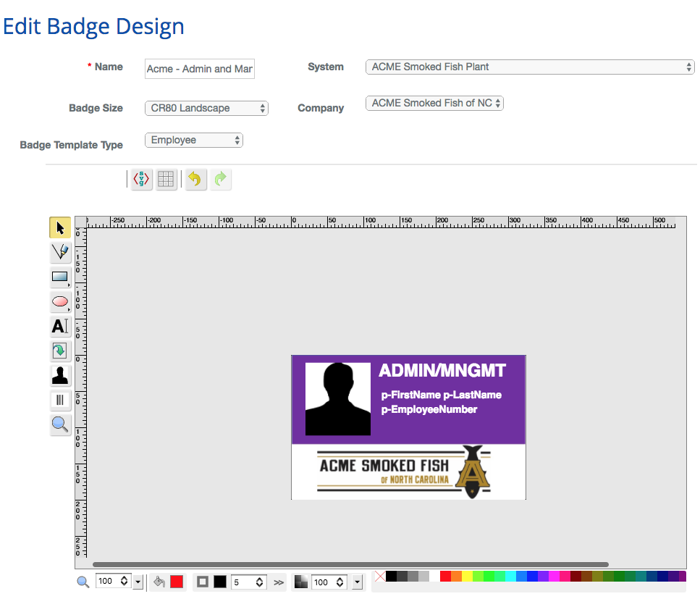Select the barcode tool

pyautogui.click(x=60, y=399)
